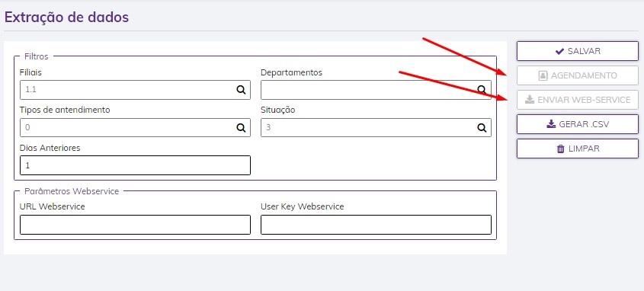Click the trash icon on LIMPAR
This screenshot has width=644, height=291.
[561, 149]
